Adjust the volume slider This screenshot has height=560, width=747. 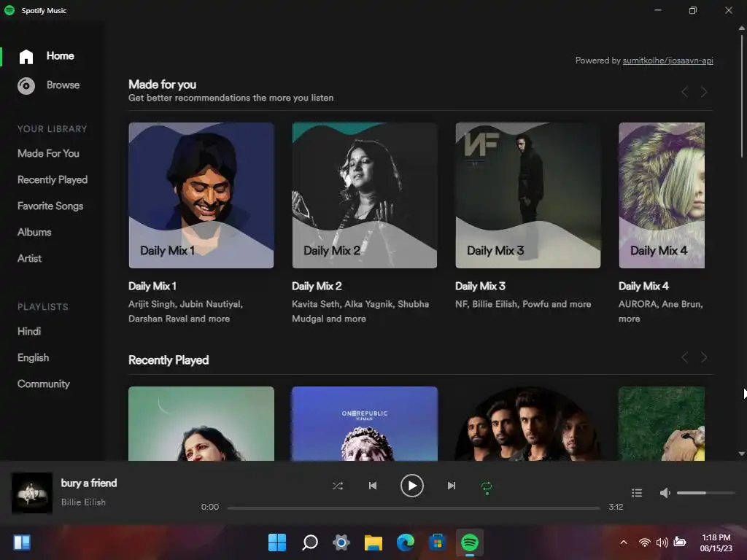[x=705, y=493]
